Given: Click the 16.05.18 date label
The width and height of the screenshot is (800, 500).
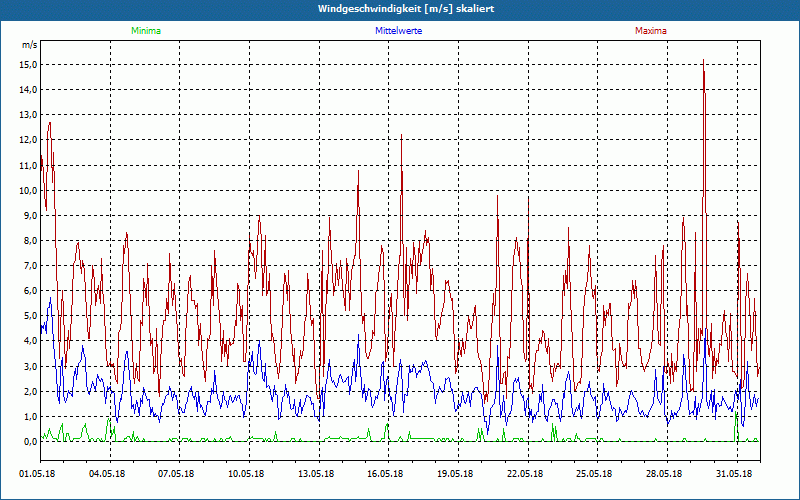Looking at the screenshot, I should pos(385,474).
